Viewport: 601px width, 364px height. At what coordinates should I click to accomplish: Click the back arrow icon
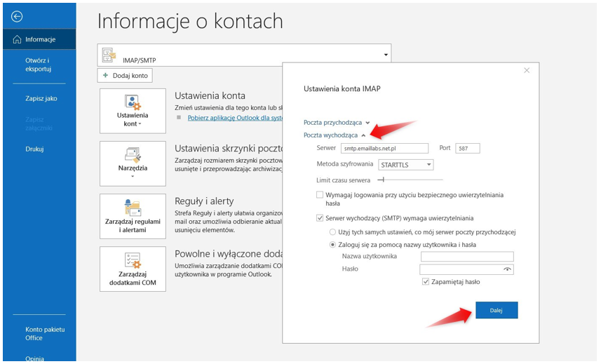[17, 17]
